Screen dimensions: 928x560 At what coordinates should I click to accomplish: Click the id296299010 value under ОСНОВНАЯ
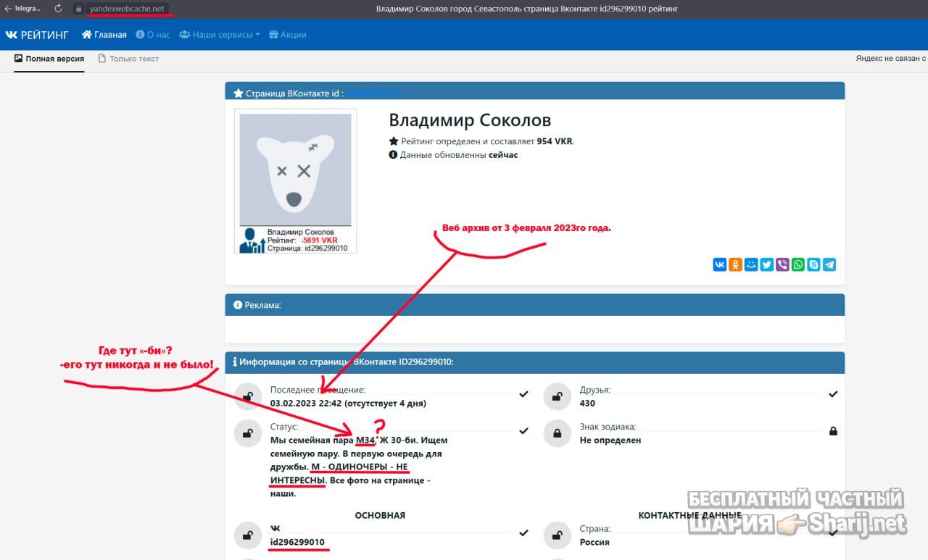tap(297, 542)
